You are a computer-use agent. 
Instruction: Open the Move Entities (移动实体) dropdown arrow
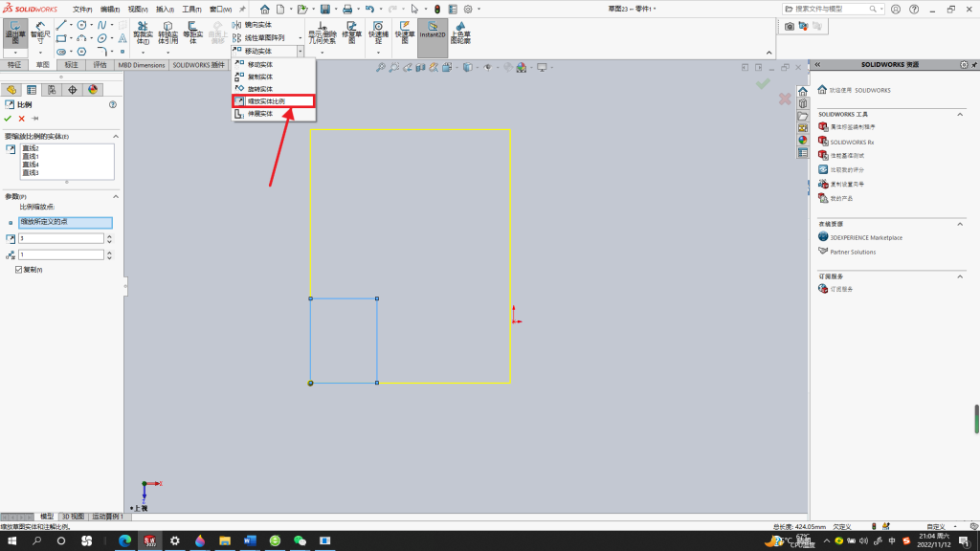[301, 52]
